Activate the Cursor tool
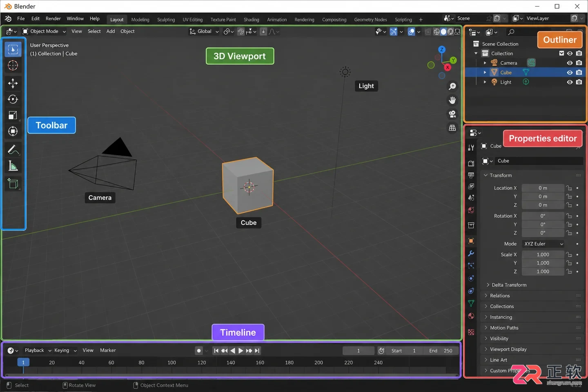 coord(13,65)
